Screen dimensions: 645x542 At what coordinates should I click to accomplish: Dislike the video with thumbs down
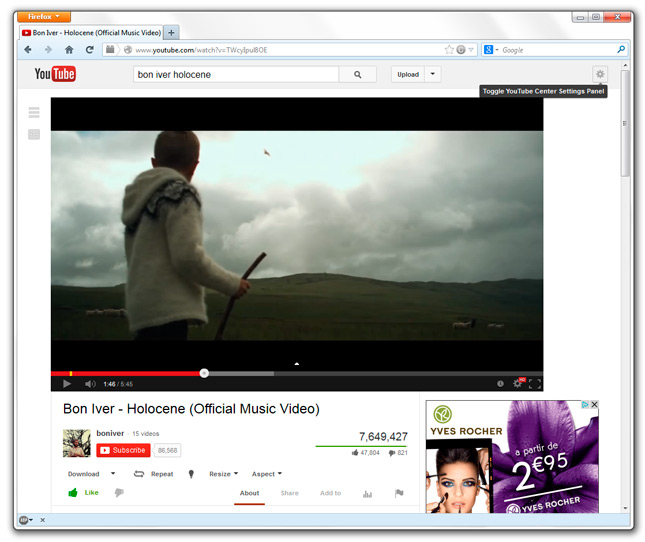[119, 492]
